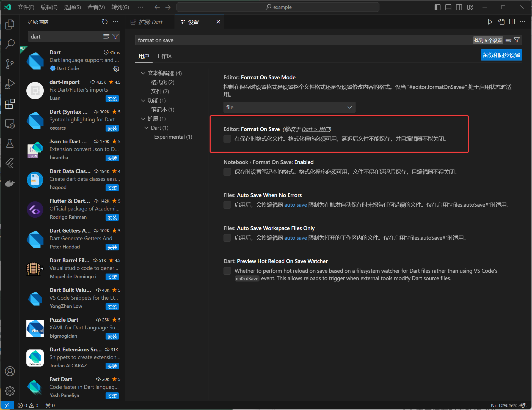Open the Search sidebar icon
The height and width of the screenshot is (410, 532).
point(10,44)
